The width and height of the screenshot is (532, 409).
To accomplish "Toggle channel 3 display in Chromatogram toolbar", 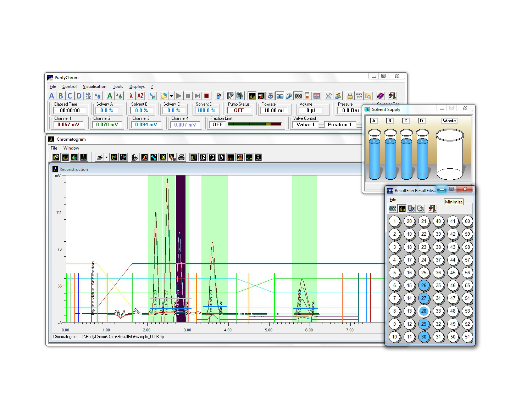I will tap(212, 157).
